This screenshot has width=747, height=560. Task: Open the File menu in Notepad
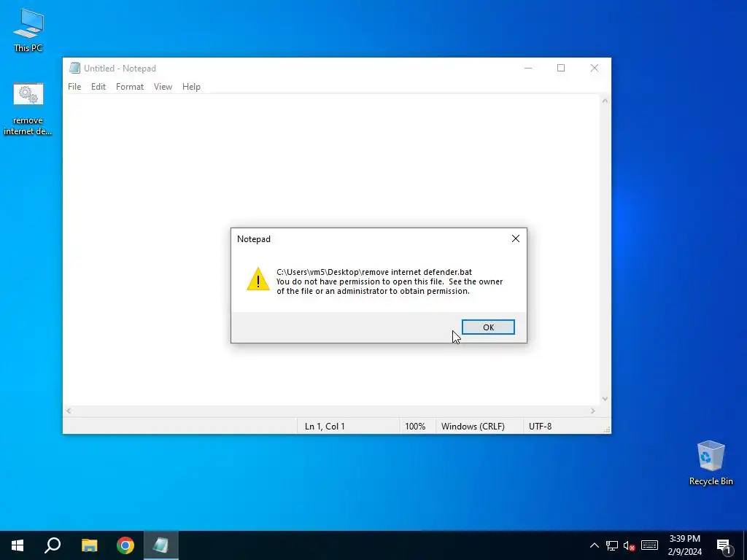tap(74, 87)
